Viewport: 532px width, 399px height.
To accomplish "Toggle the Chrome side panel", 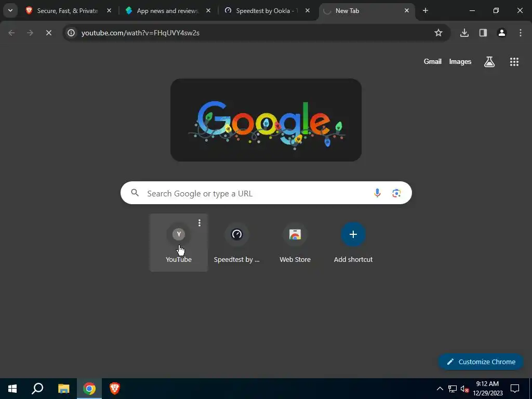I will (x=483, y=33).
